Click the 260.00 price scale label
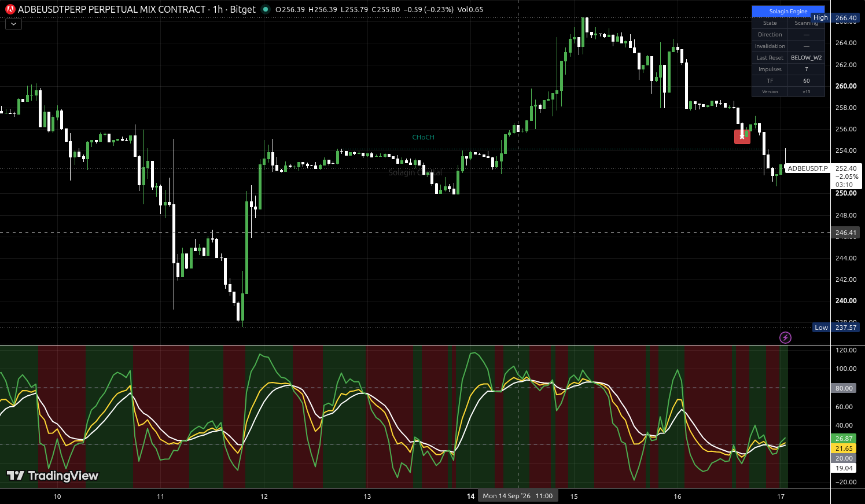This screenshot has width=865, height=504. click(x=846, y=86)
